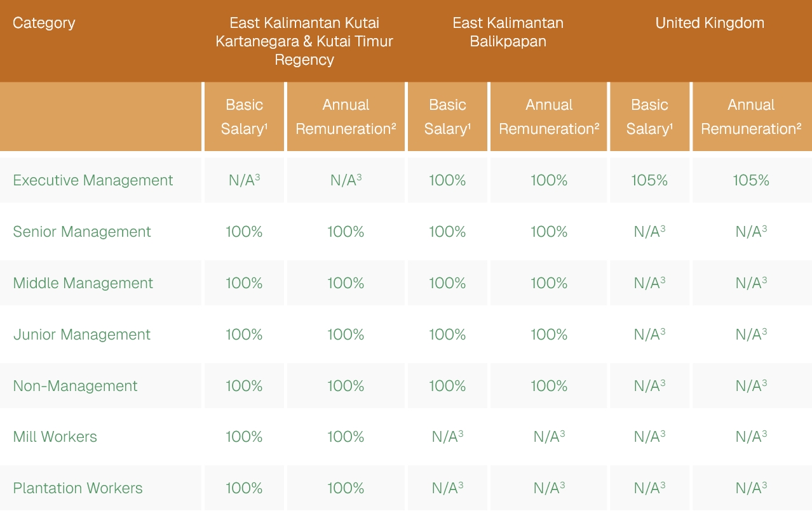The width and height of the screenshot is (812, 511).
Task: Click Senior Management N/A United Kingdom Annual Remuneration
Action: (x=751, y=232)
